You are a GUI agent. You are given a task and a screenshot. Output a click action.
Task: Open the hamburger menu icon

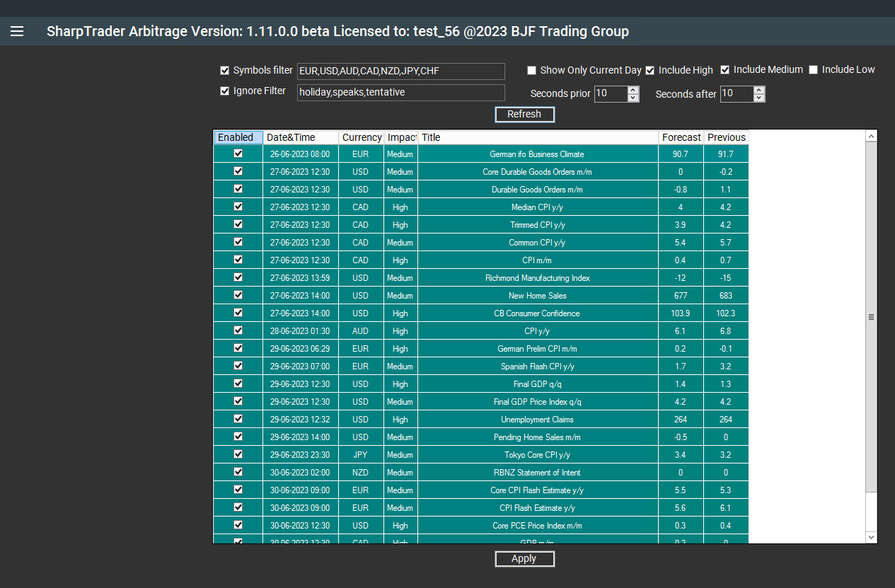(17, 31)
